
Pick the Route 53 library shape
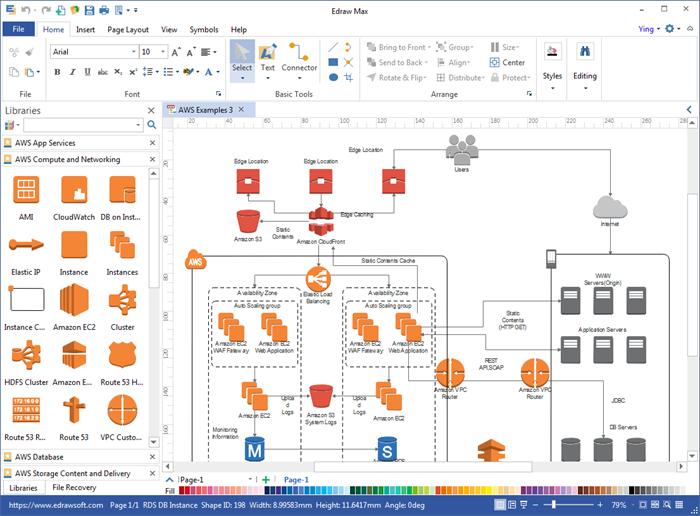coord(74,410)
